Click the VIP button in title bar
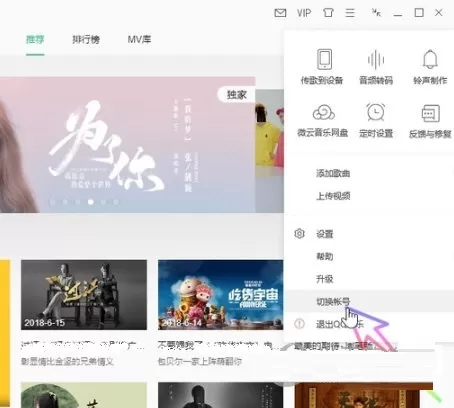The image size is (454, 408). point(304,13)
